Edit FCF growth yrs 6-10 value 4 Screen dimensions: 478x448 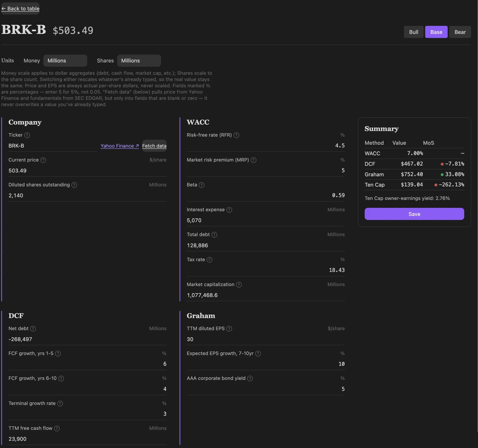pos(87,389)
